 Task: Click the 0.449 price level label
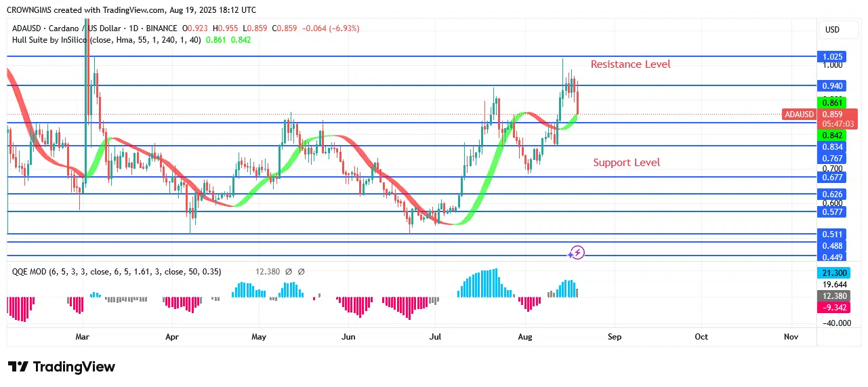(832, 257)
